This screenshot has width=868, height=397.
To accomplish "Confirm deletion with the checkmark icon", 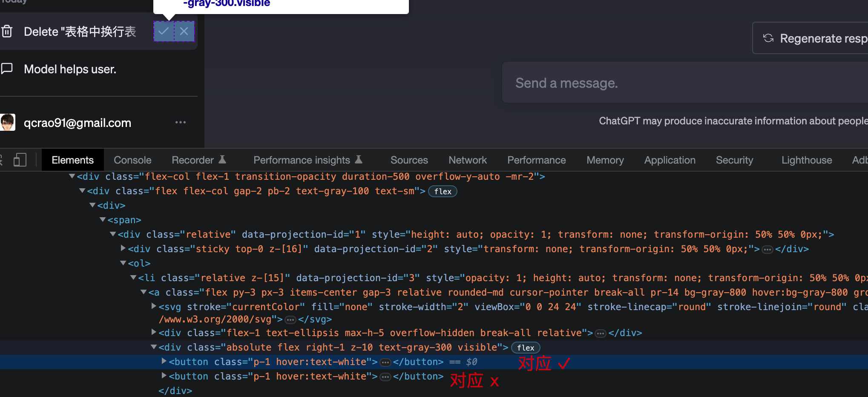I will pos(164,31).
